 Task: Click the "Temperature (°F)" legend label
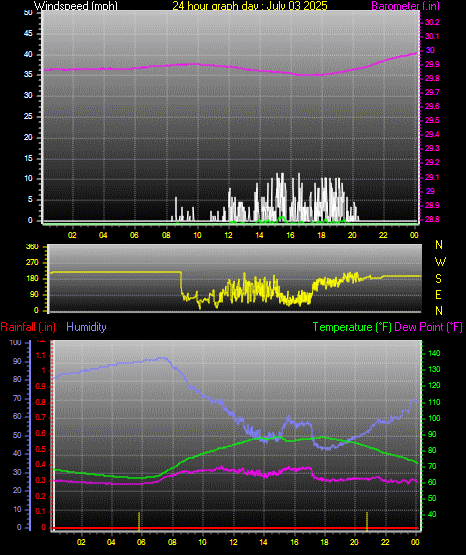(x=352, y=327)
